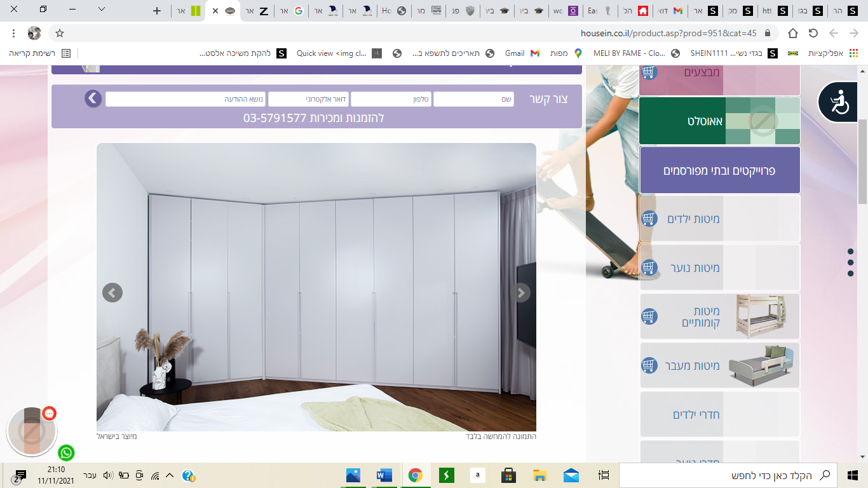Focus the נושא ההודעה message field
Viewport: 868px width, 488px height.
tap(186, 99)
